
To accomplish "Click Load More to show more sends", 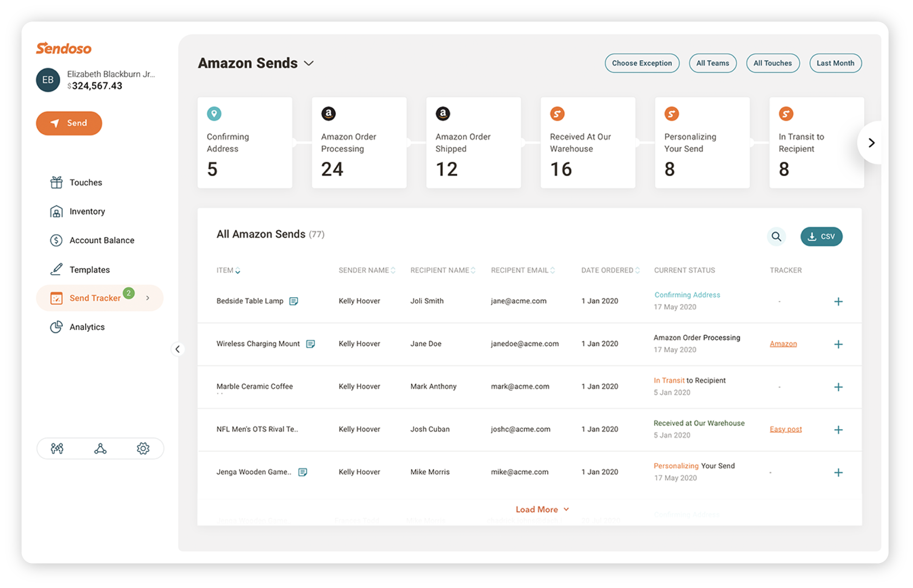I will click(x=542, y=509).
